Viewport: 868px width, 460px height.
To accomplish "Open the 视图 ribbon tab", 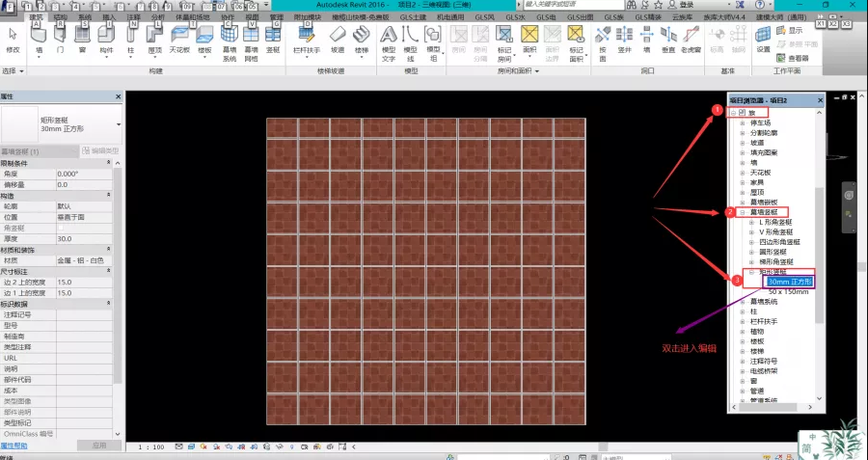I will pos(252,17).
